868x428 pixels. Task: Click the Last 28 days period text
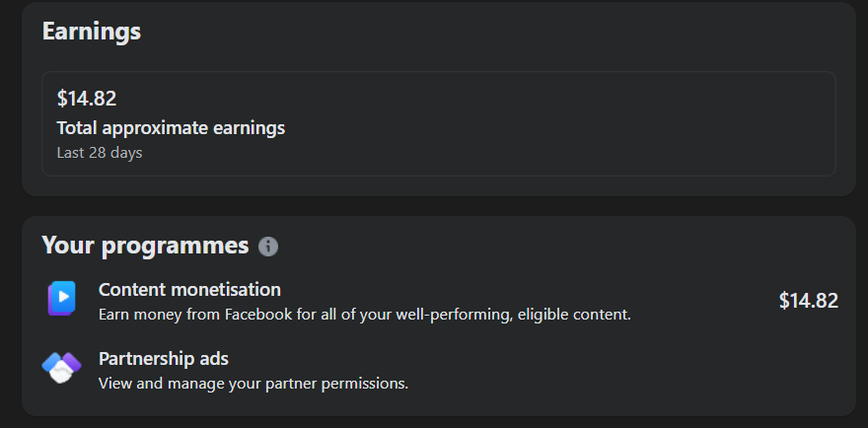tap(100, 153)
